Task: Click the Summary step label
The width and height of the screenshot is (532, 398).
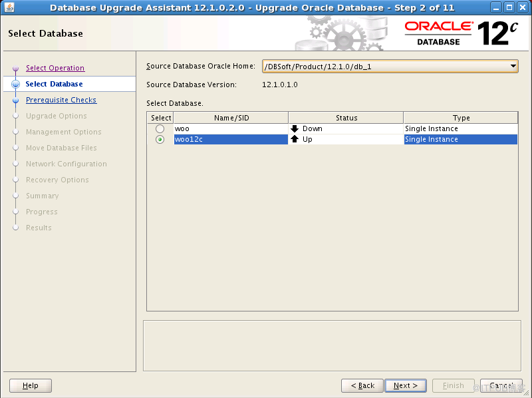Action: (43, 196)
